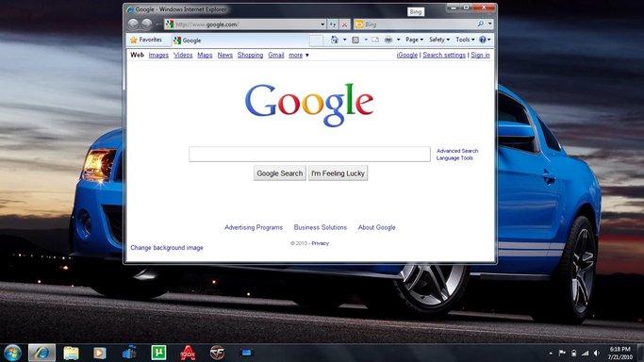This screenshot has height=362, width=644.
Task: Open the Page menu dropdown
Action: [414, 40]
